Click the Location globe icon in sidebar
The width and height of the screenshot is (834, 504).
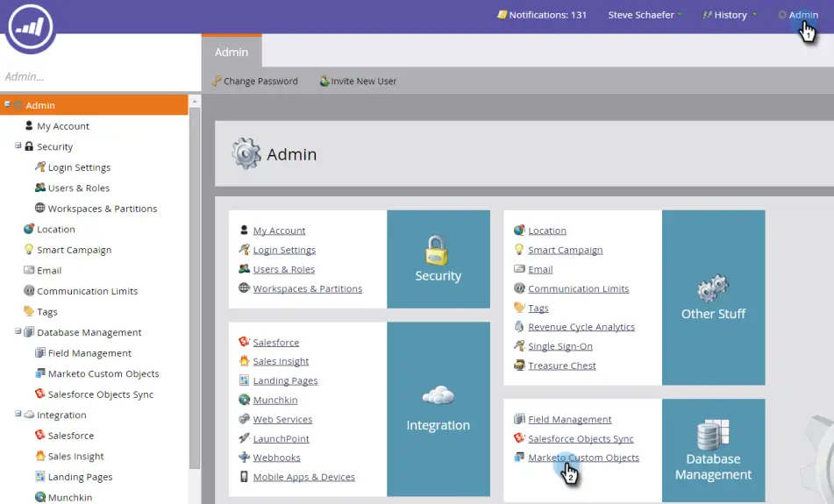pyautogui.click(x=29, y=229)
